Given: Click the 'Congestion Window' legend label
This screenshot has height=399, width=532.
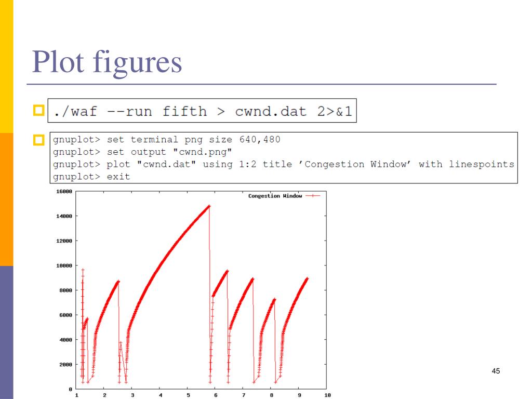Looking at the screenshot, I should (x=275, y=196).
